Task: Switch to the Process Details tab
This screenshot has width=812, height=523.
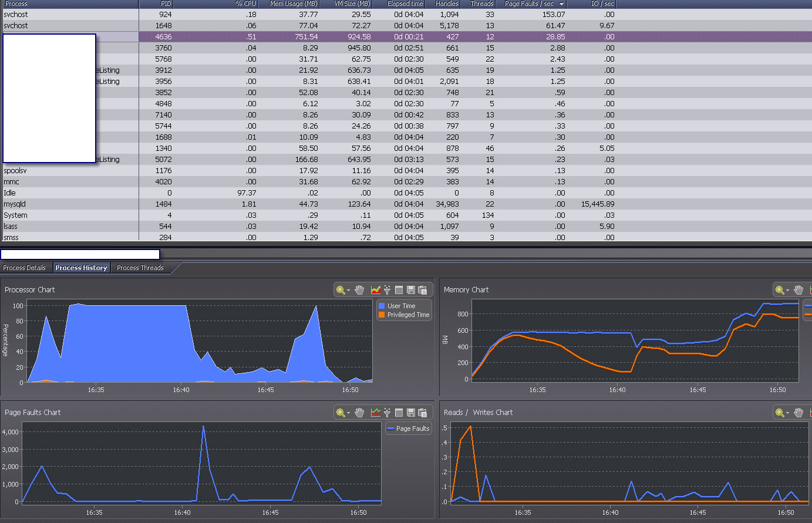Action: [25, 268]
